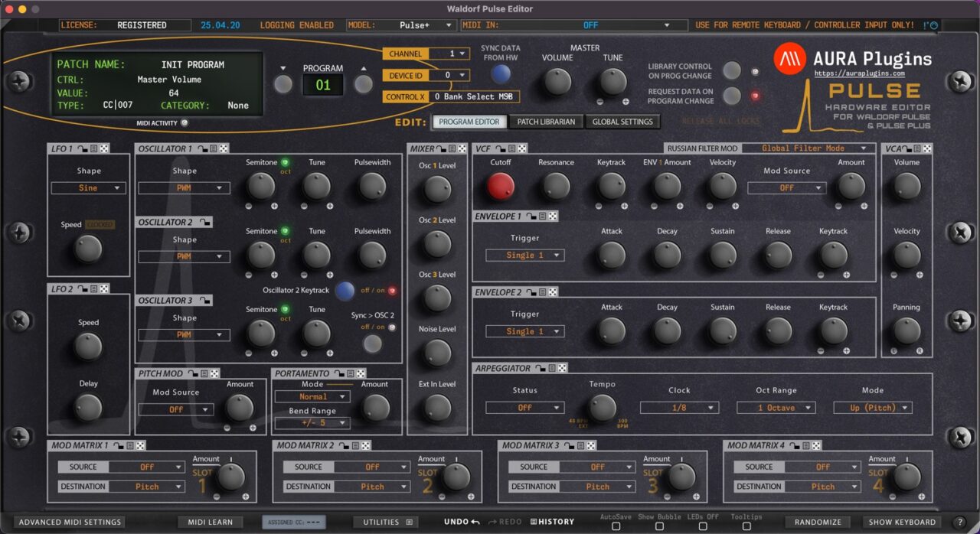Open the Envelope 1 section menu icon
The height and width of the screenshot is (534, 980).
pos(542,217)
